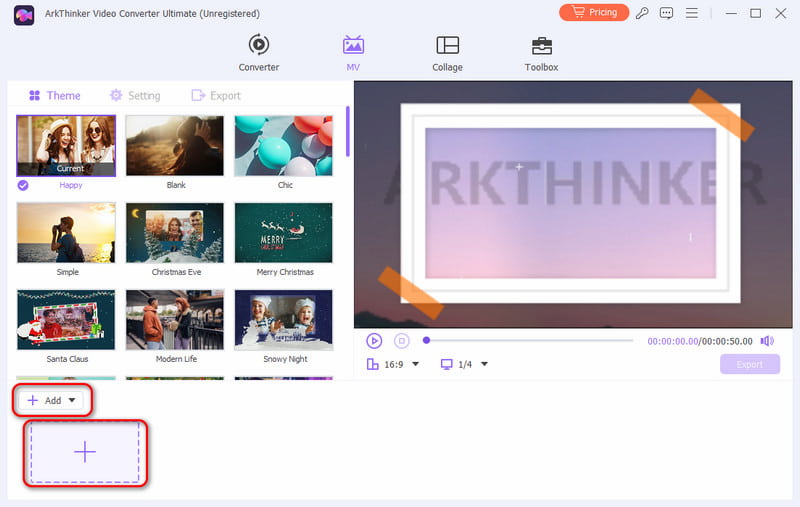Click the Happy theme checkmark
The image size is (800, 507).
(x=23, y=185)
